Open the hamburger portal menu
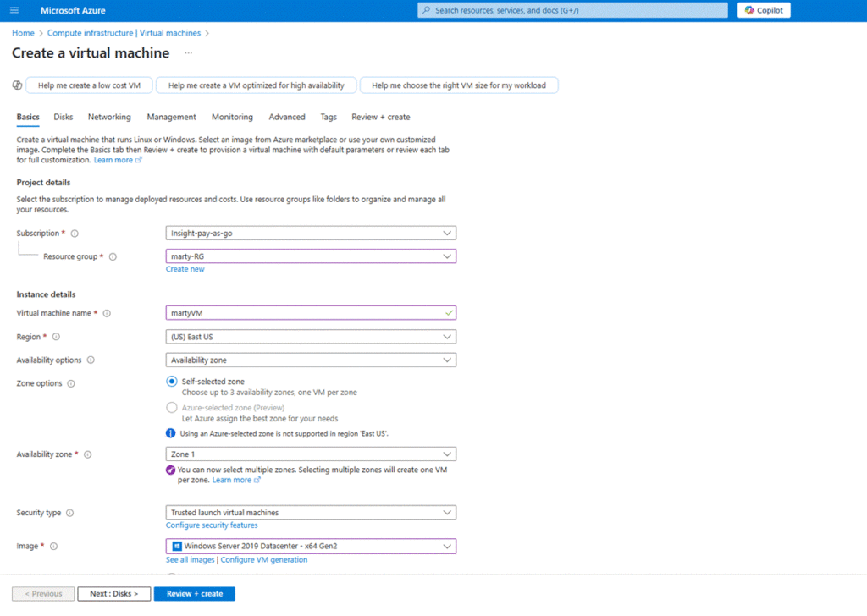Screen dimensions: 867x616 pyautogui.click(x=14, y=10)
